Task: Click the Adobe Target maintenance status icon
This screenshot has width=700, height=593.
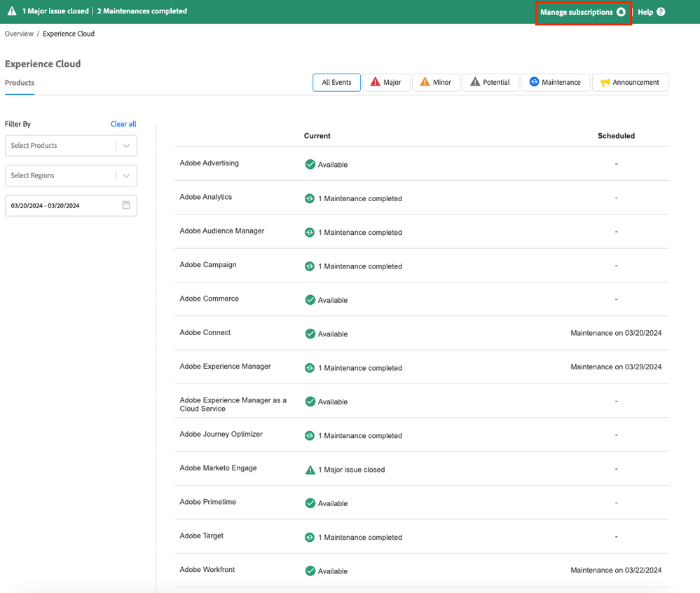Action: 310,537
